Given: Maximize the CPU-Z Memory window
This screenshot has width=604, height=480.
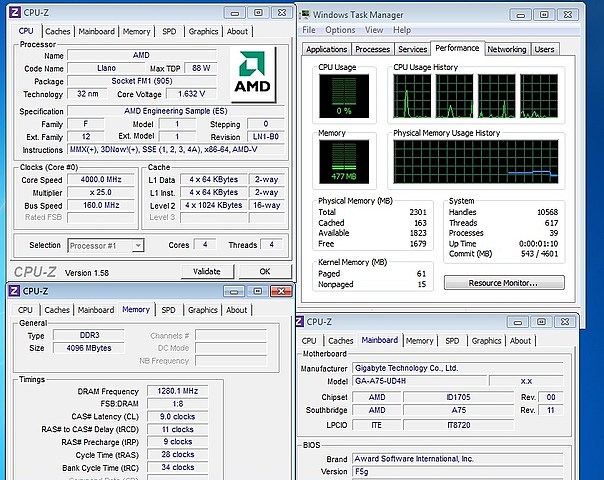Looking at the screenshot, I should tap(257, 291).
